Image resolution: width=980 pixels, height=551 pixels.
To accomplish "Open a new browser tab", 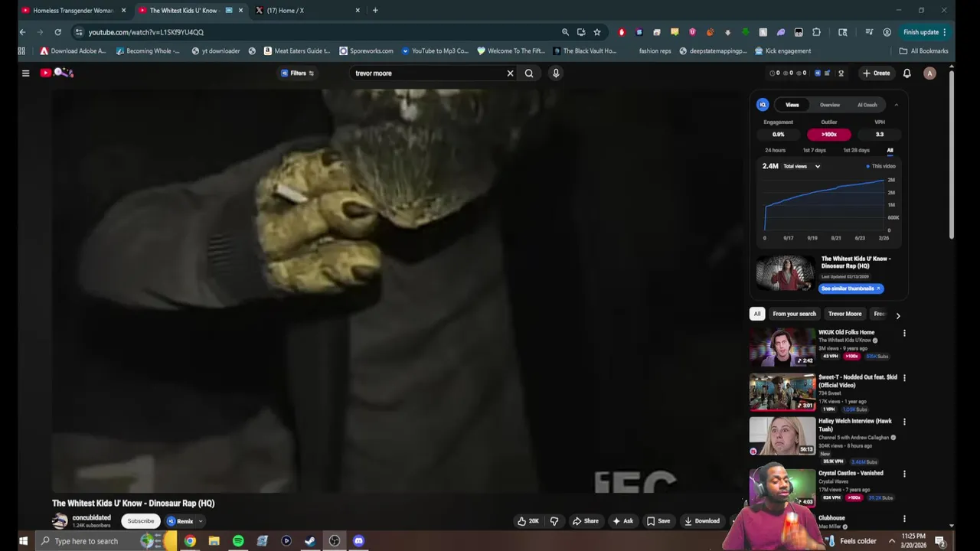I will click(x=375, y=11).
